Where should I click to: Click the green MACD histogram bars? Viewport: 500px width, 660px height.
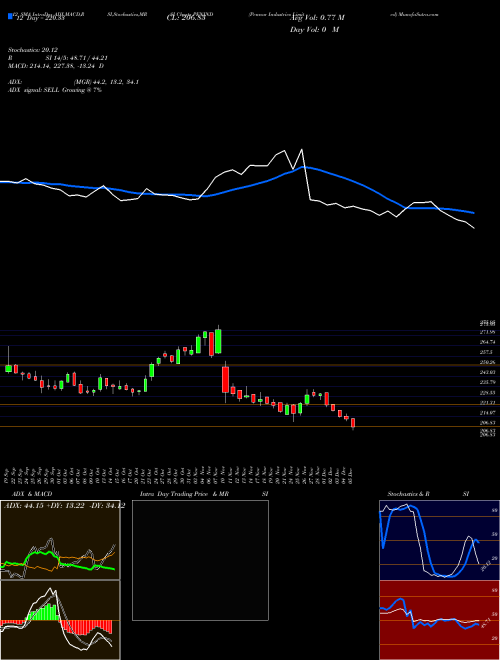[x=42, y=612]
